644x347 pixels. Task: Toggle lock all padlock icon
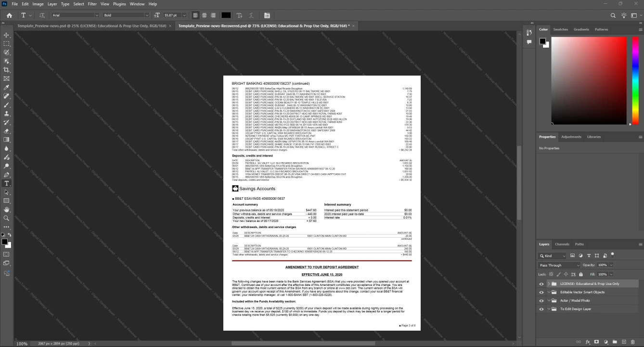click(581, 274)
